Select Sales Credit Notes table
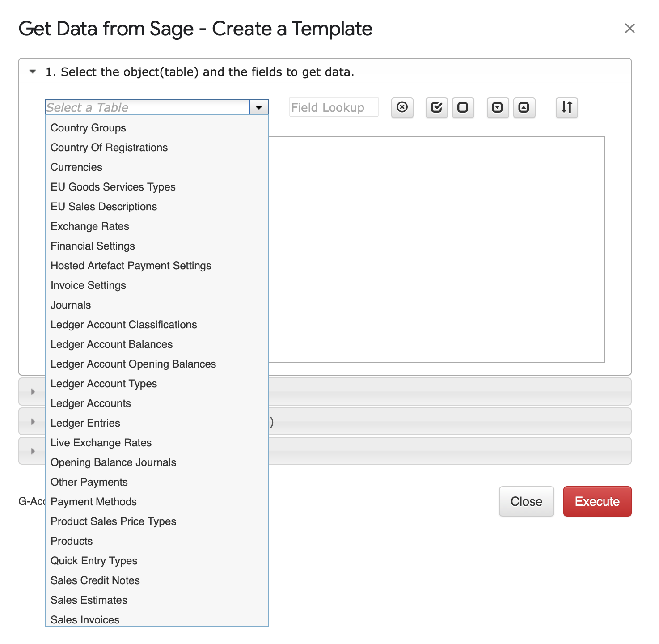Image resolution: width=659 pixels, height=644 pixels. (156, 580)
